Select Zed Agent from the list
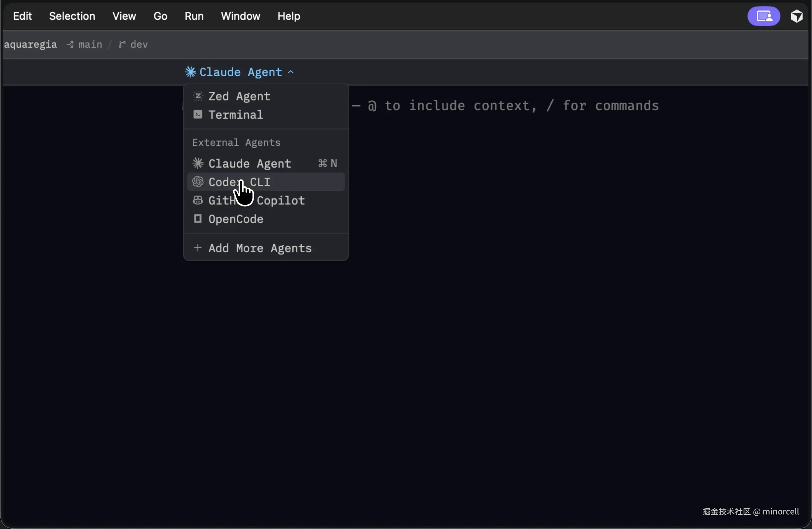The height and width of the screenshot is (529, 812). point(266,96)
